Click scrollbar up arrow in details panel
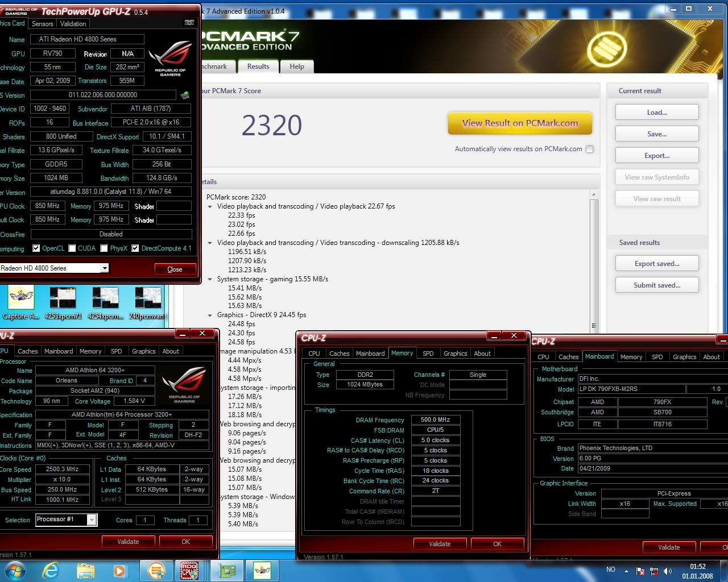Viewport: 728px width, 582px height. [594, 194]
